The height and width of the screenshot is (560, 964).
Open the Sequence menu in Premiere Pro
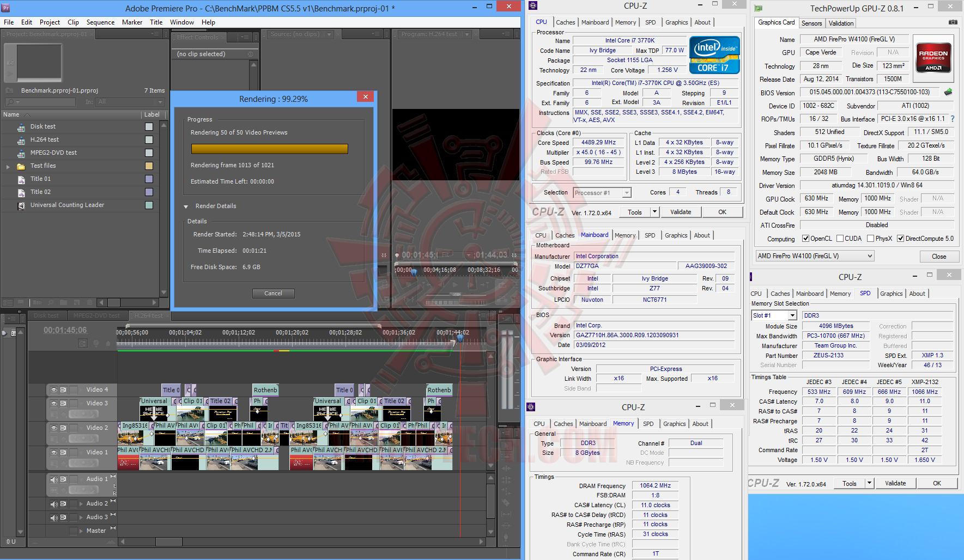click(x=100, y=22)
